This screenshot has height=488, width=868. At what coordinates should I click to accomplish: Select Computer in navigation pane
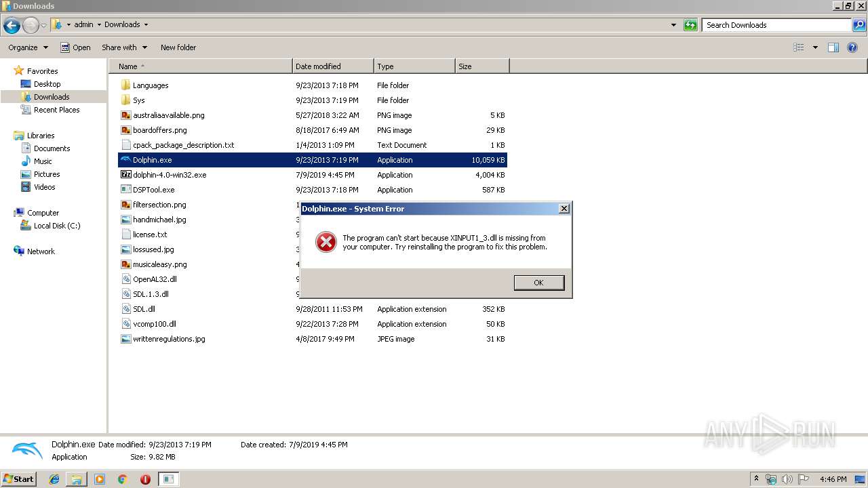43,213
